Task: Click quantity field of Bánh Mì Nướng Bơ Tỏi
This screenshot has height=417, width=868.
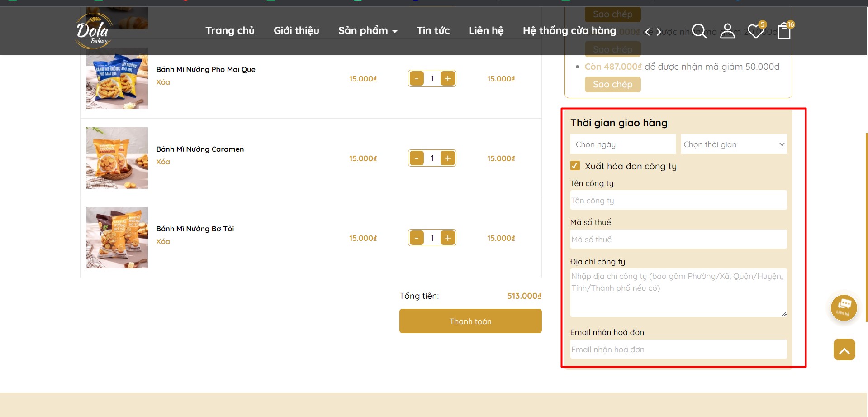Action: pyautogui.click(x=432, y=238)
